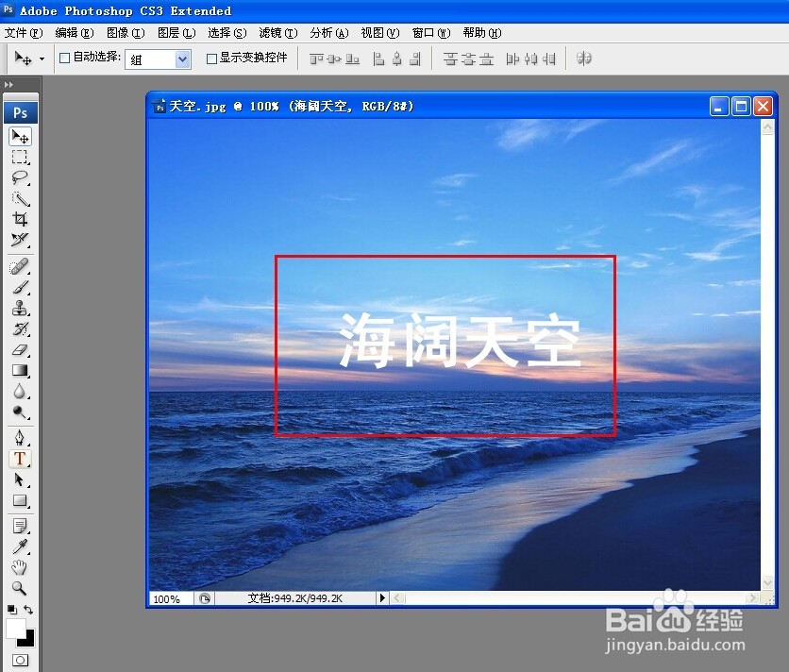Select the Blur tool
789x672 pixels.
pyautogui.click(x=20, y=391)
